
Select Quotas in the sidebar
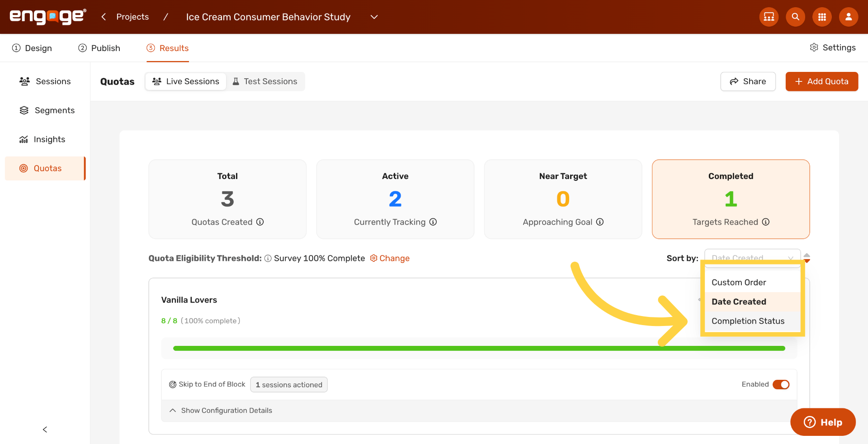45,168
